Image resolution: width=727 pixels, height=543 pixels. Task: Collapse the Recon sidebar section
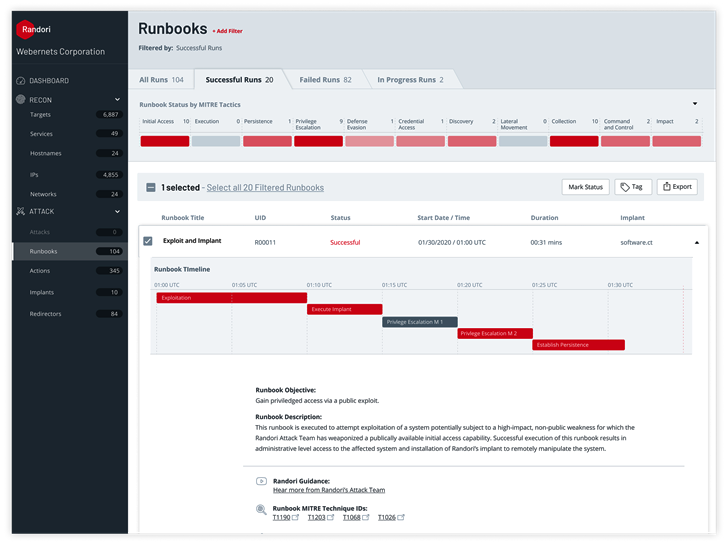pyautogui.click(x=117, y=99)
